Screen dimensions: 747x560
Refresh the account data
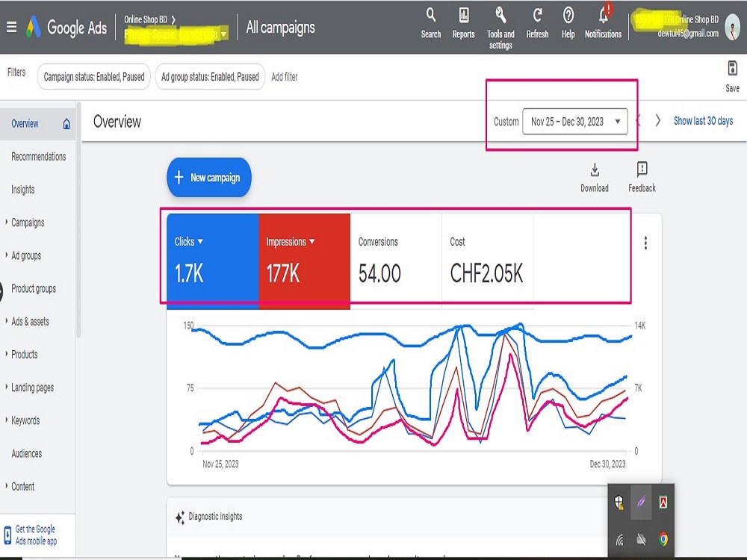pyautogui.click(x=537, y=23)
